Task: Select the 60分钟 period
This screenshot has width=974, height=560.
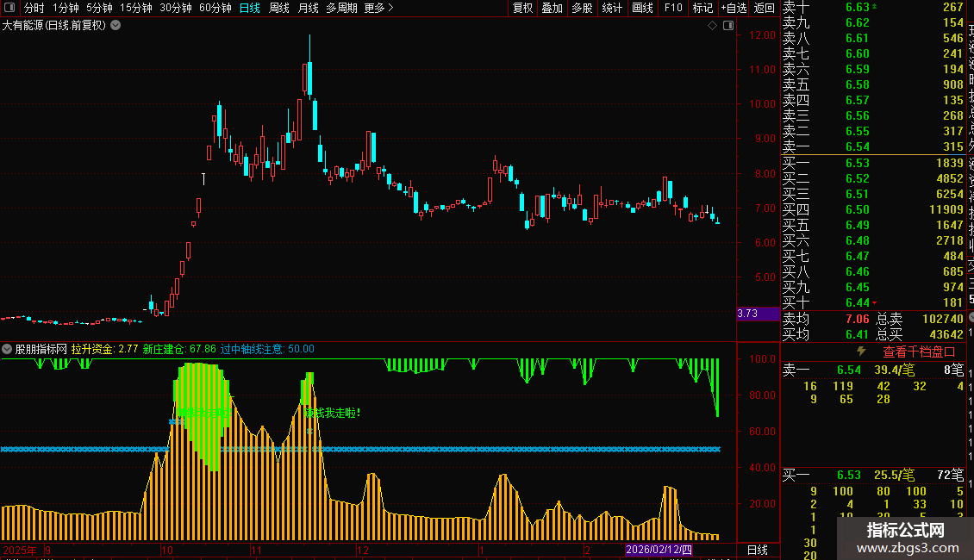Action: [x=215, y=8]
